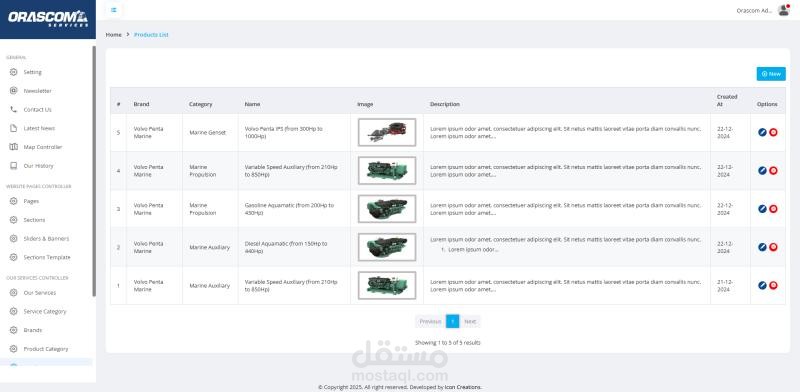The width and height of the screenshot is (800, 392).
Task: Open the Orascom admin user avatar
Action: pyautogui.click(x=783, y=10)
